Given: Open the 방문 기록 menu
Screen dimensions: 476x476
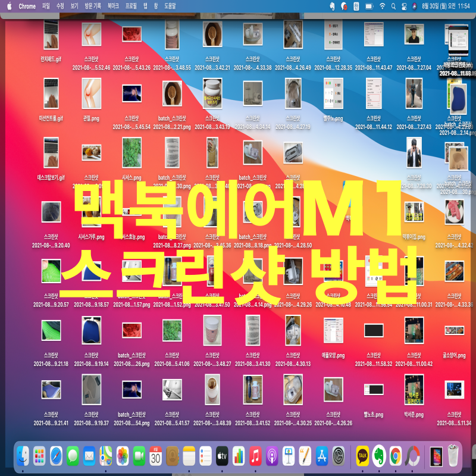Looking at the screenshot, I should point(93,6).
